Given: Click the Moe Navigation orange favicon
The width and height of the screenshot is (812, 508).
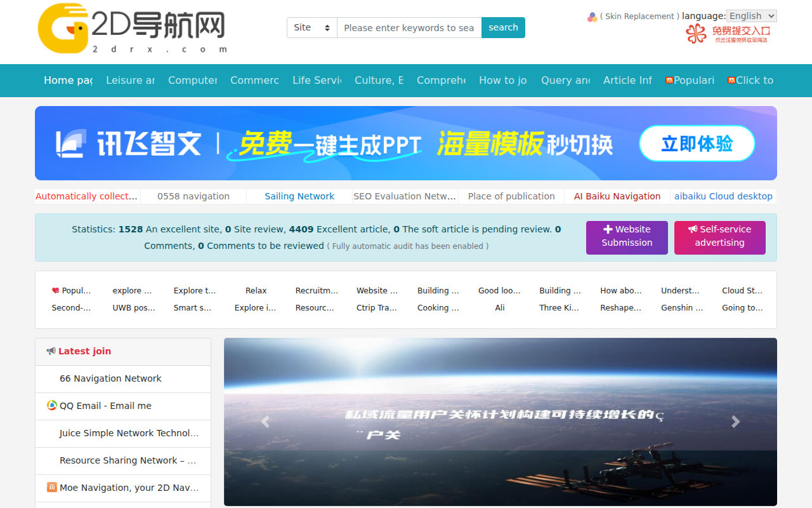Looking at the screenshot, I should click(x=52, y=488).
